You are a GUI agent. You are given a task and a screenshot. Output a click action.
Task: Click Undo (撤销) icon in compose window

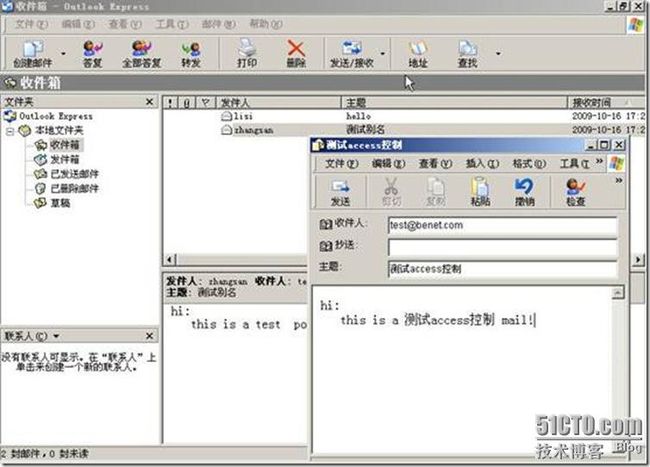click(524, 192)
